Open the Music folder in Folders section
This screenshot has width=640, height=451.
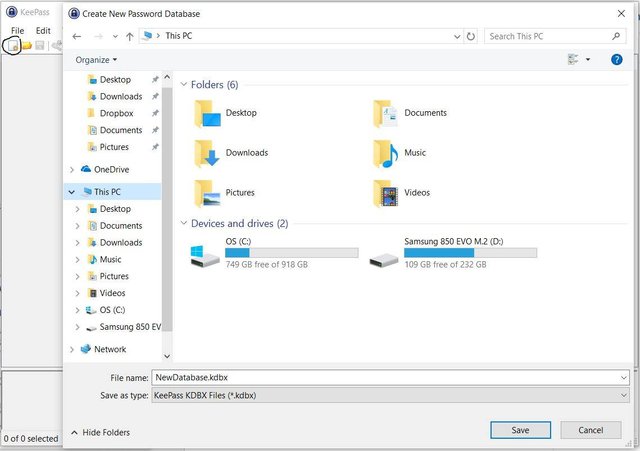point(400,153)
